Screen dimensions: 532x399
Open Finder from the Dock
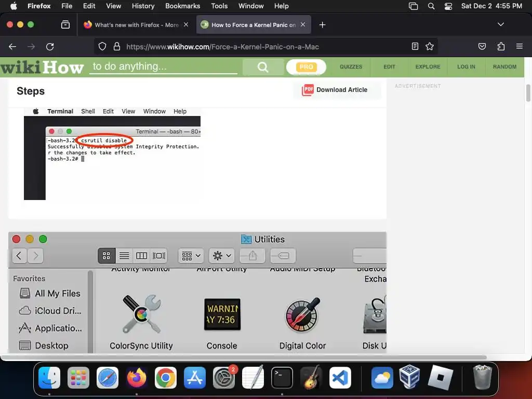[49, 378]
